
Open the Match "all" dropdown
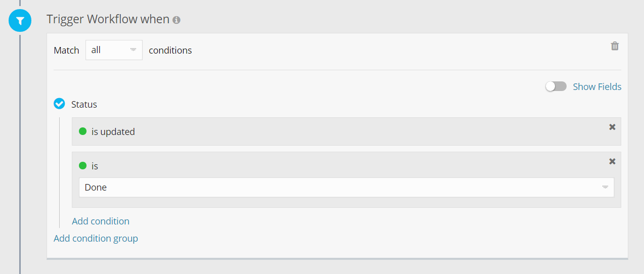tap(114, 50)
